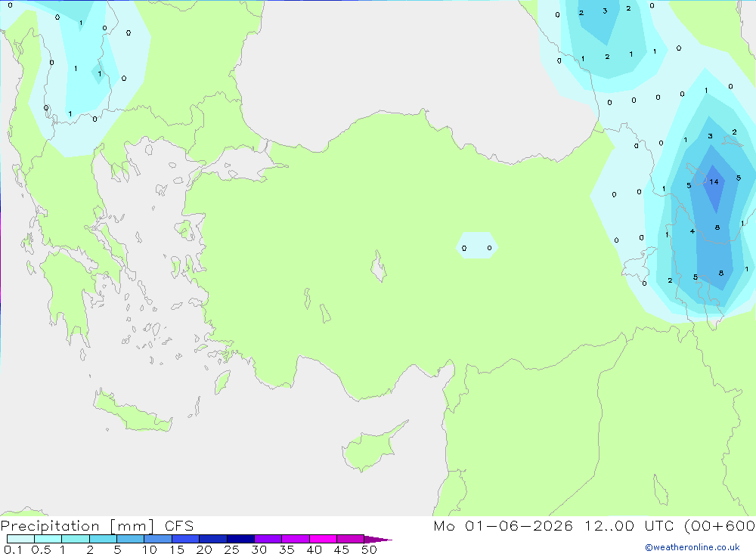Viewport: 756px width, 554px height.
Task: Pick the 40–45 mm magenta legend swatch
Action: (x=323, y=539)
